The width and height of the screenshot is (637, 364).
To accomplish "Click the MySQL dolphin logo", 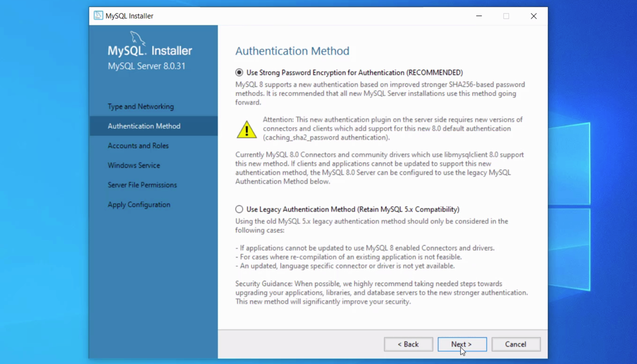I will [x=138, y=39].
